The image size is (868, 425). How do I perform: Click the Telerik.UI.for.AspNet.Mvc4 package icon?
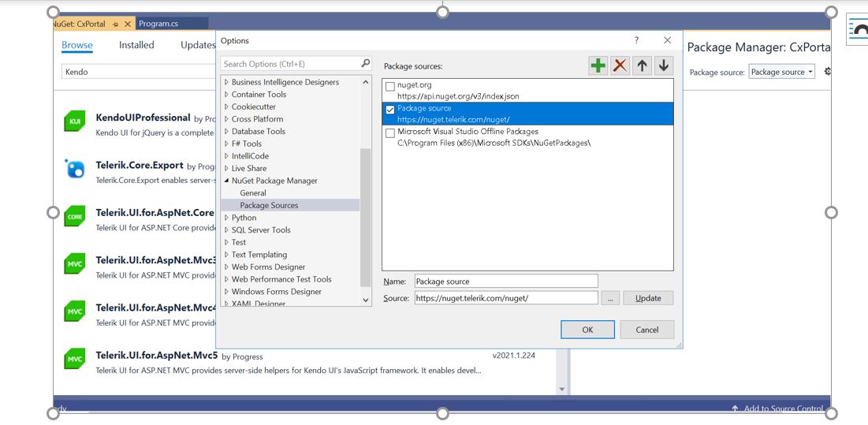click(74, 311)
